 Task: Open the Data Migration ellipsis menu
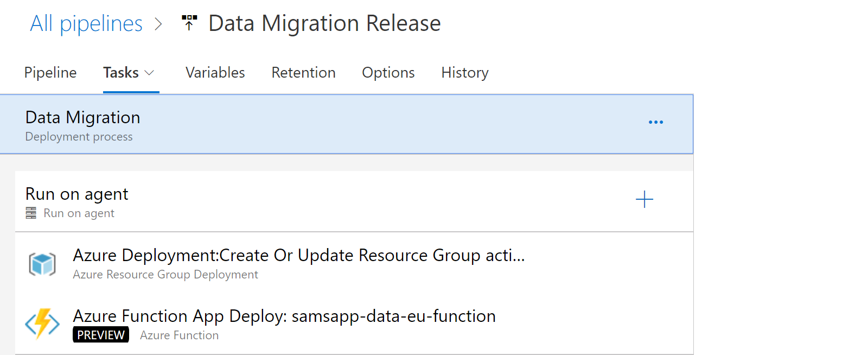pyautogui.click(x=655, y=122)
